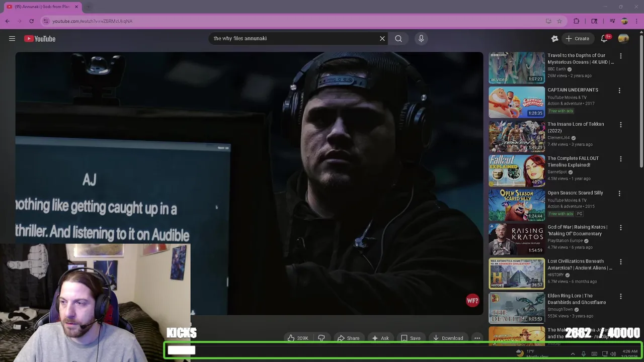Screen dimensions: 644x362
Task: Show hidden tray icons chevron
Action: (573, 354)
